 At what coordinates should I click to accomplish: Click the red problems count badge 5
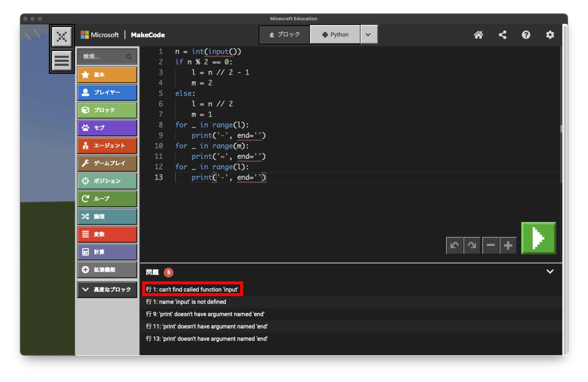(x=169, y=272)
